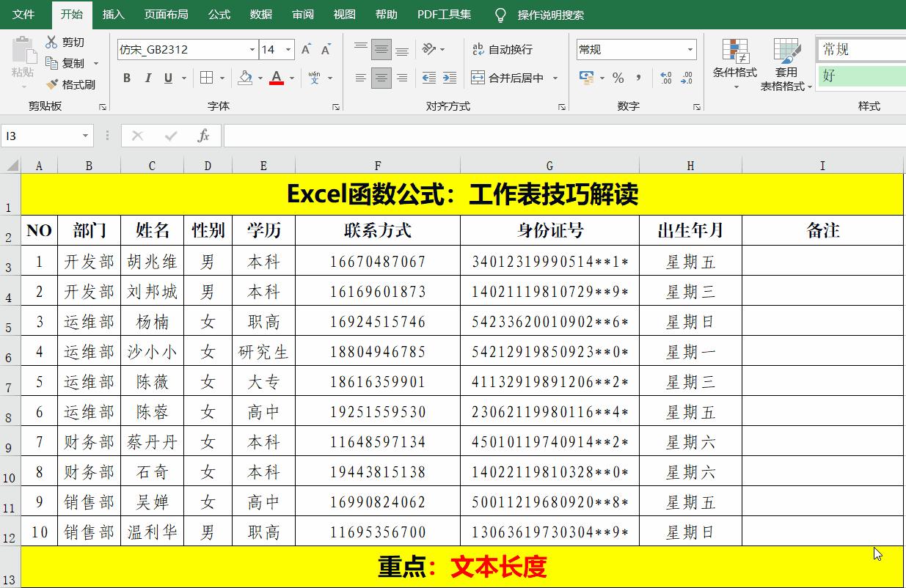
Task: Open the 数据 ribbon tab
Action: pos(260,13)
